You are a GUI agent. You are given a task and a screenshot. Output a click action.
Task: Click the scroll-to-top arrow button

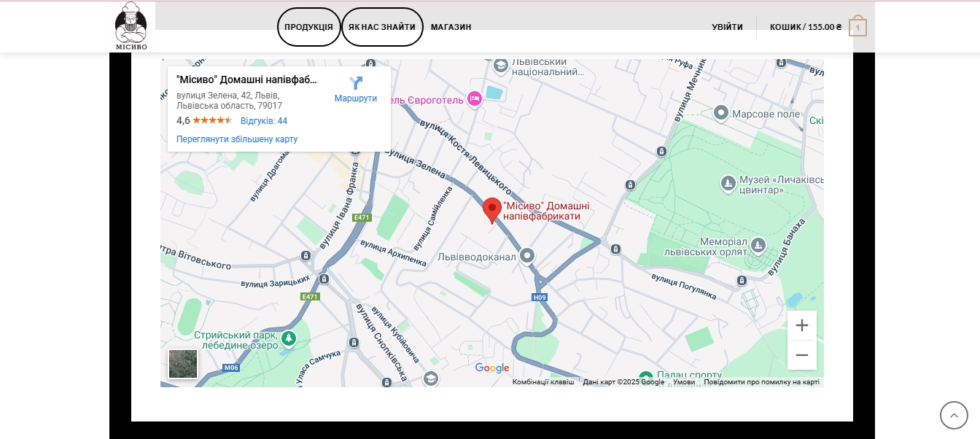tap(954, 415)
